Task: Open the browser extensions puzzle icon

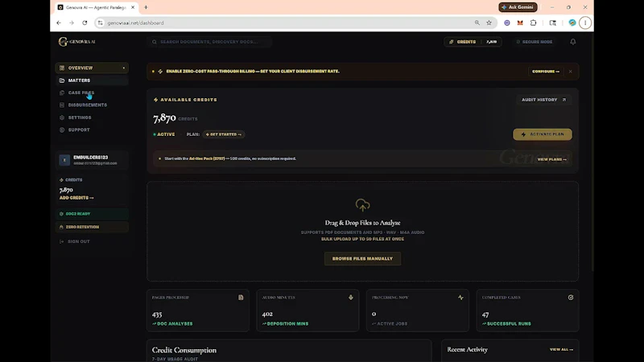Action: pos(533,23)
